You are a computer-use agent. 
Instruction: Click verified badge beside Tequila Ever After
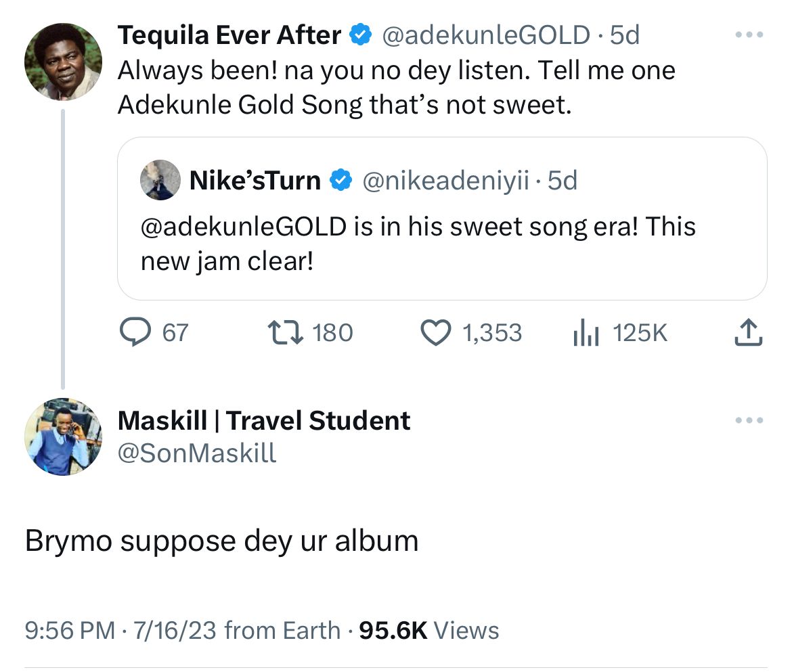(x=361, y=35)
